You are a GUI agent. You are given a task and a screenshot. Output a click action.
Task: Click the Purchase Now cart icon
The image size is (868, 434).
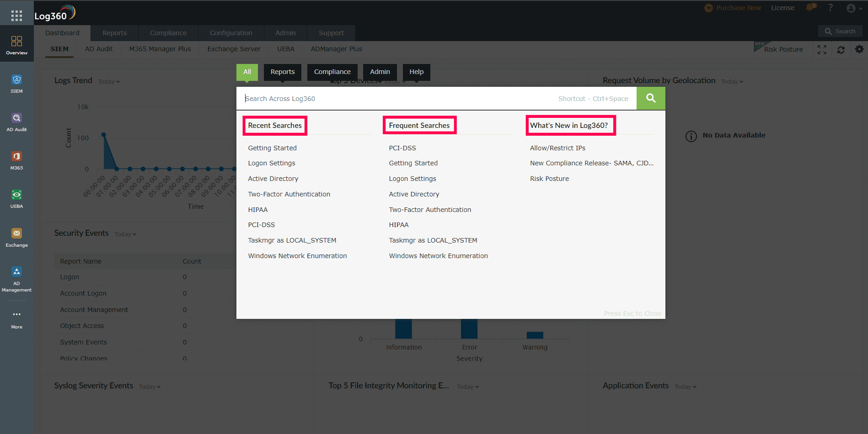coord(708,8)
